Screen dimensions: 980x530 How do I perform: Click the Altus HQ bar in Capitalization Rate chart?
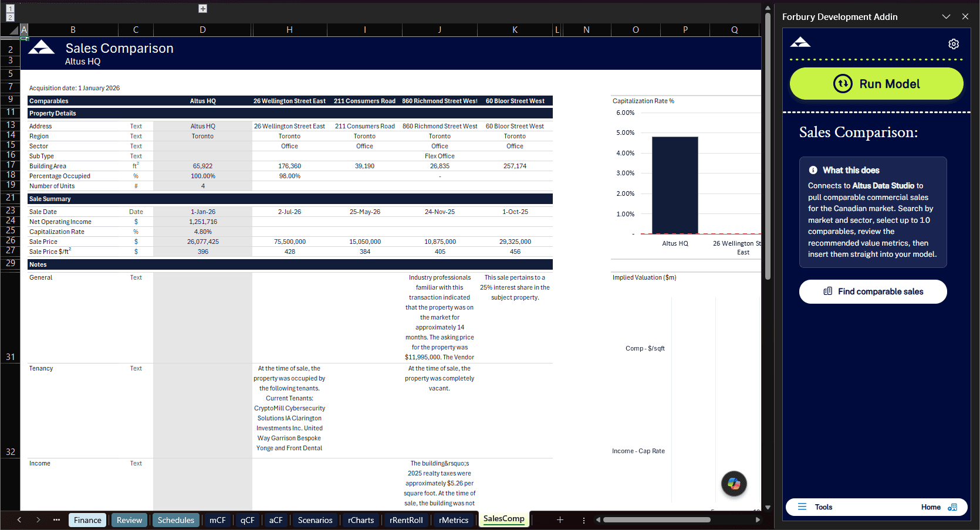[675, 185]
